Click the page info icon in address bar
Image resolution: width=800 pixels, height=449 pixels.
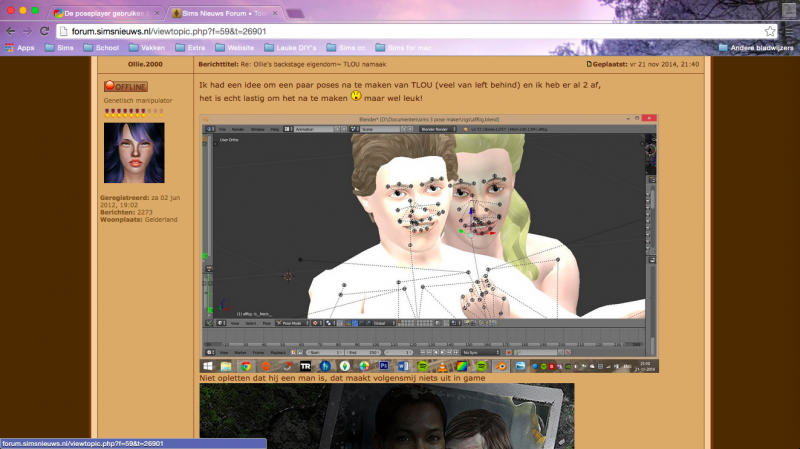point(64,31)
